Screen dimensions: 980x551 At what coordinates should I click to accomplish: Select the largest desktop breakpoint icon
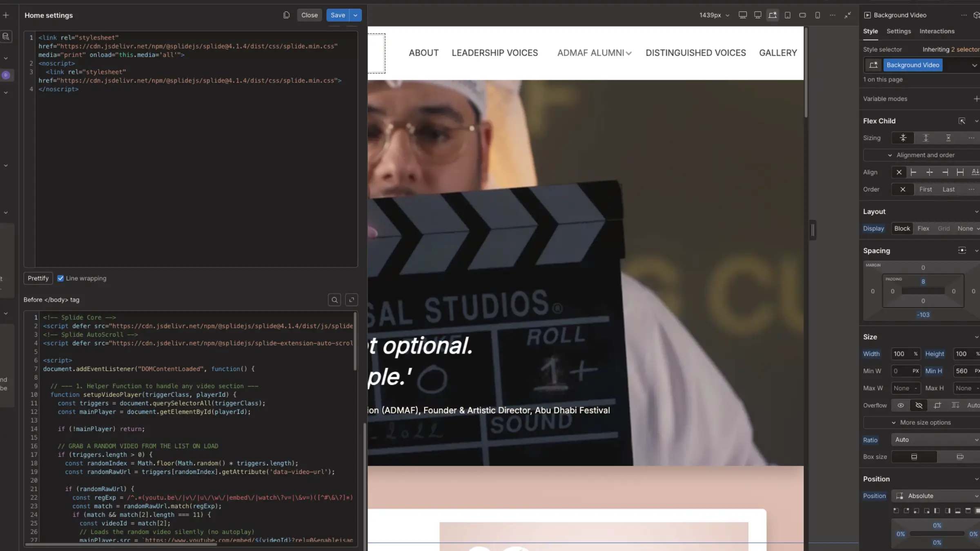click(x=743, y=15)
